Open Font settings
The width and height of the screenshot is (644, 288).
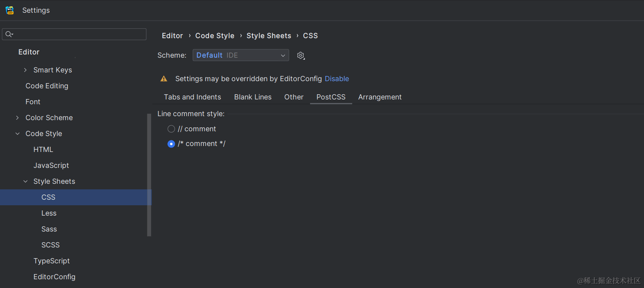click(x=33, y=102)
